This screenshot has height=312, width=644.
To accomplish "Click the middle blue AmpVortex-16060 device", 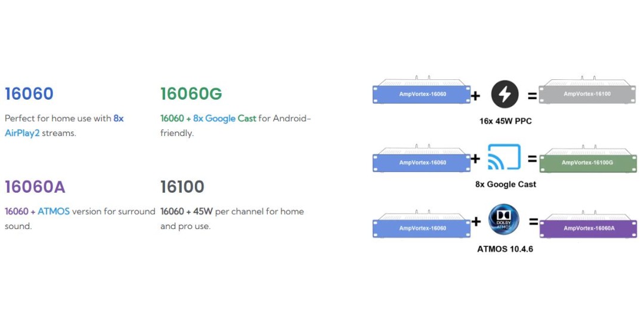I will 422,162.
